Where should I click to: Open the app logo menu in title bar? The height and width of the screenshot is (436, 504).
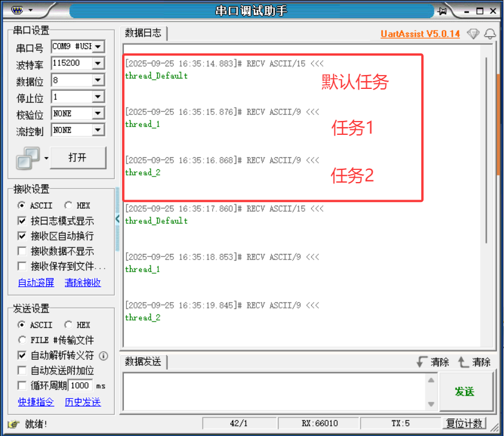pos(17,10)
